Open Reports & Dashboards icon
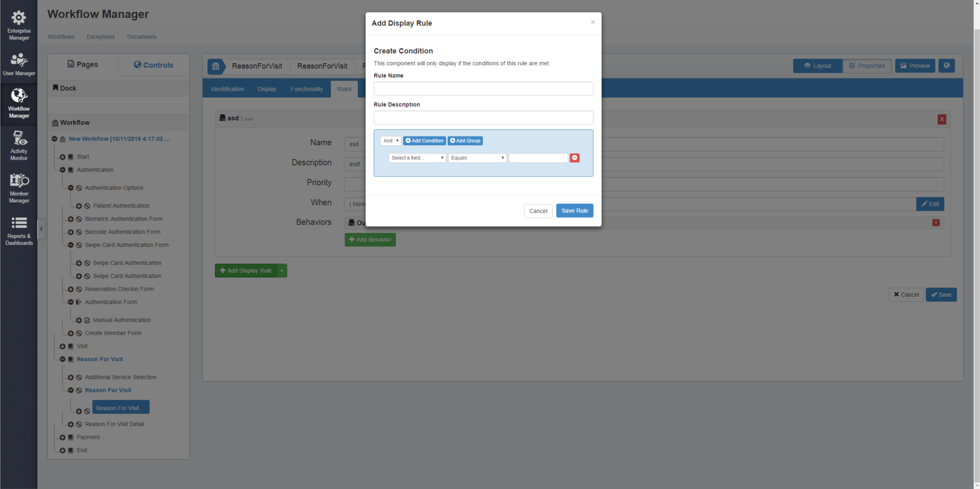This screenshot has width=980, height=489. [19, 230]
